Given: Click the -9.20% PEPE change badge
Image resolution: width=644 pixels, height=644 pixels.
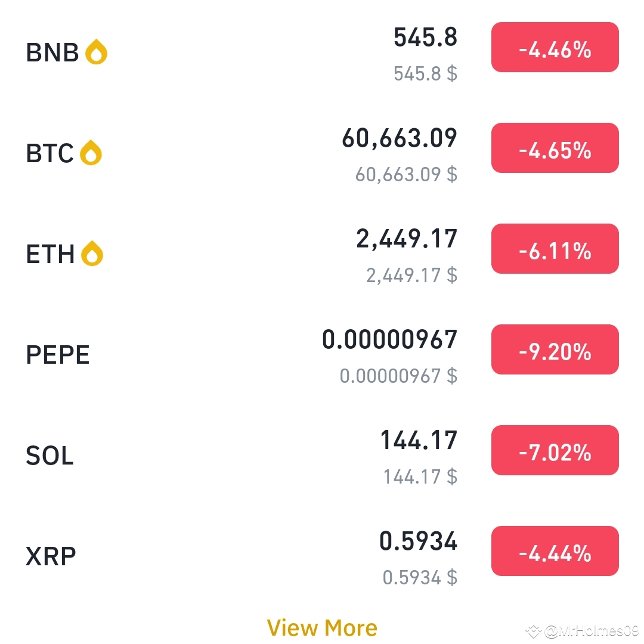Looking at the screenshot, I should (555, 349).
